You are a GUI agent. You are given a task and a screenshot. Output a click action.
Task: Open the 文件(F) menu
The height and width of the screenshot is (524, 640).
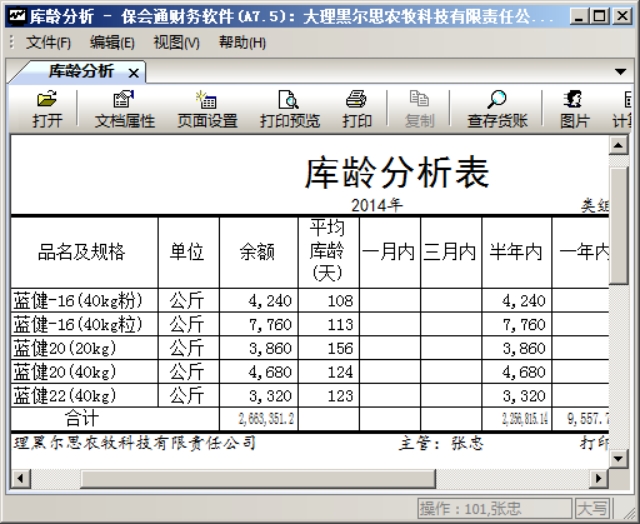pos(48,42)
